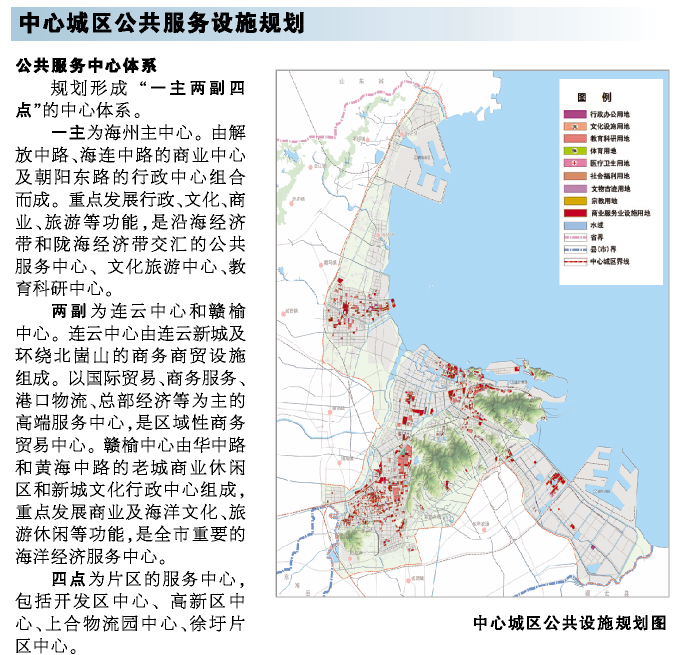Screen dimensions: 675x655
Task: Click the 医疗卫生用地 cross legend icon
Action: coord(576,164)
